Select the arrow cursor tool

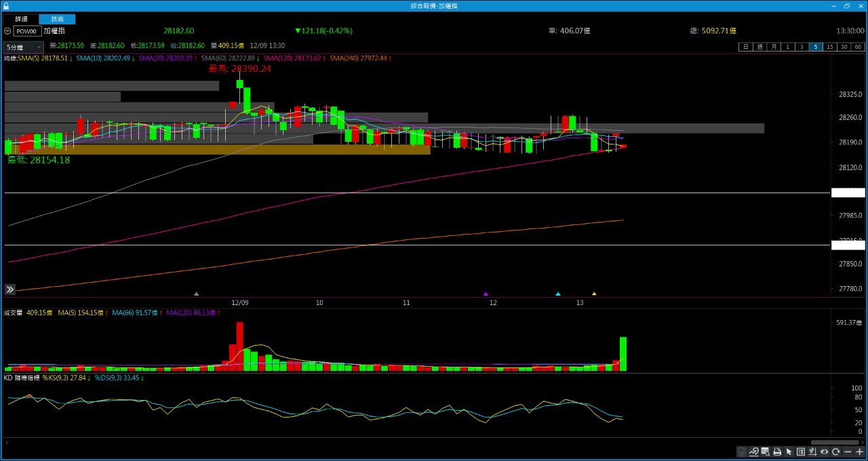click(789, 452)
